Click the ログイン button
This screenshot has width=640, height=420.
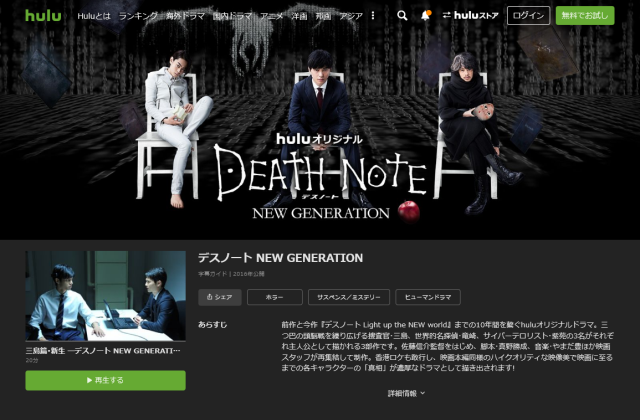click(x=528, y=16)
